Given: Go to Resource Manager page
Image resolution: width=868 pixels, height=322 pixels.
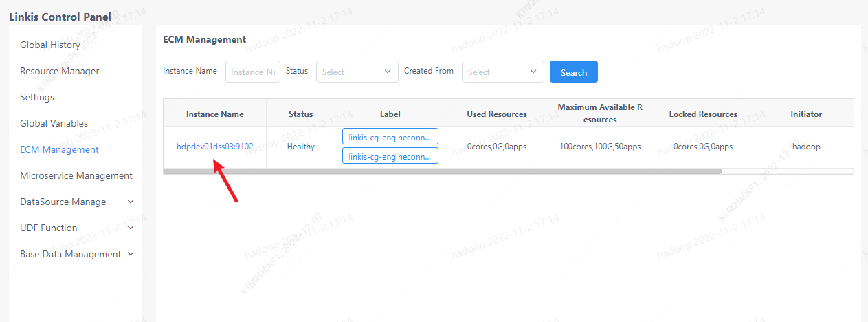Looking at the screenshot, I should click(x=60, y=72).
